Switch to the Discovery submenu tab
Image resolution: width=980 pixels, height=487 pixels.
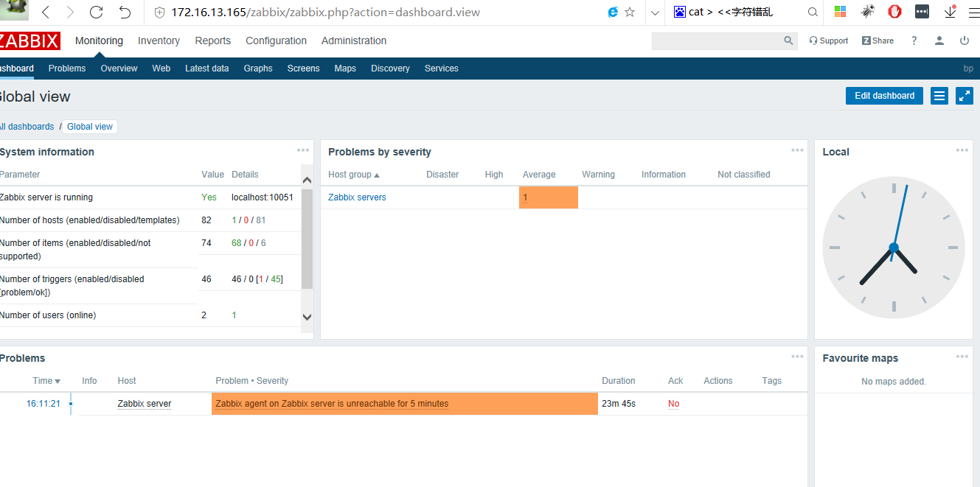point(390,69)
